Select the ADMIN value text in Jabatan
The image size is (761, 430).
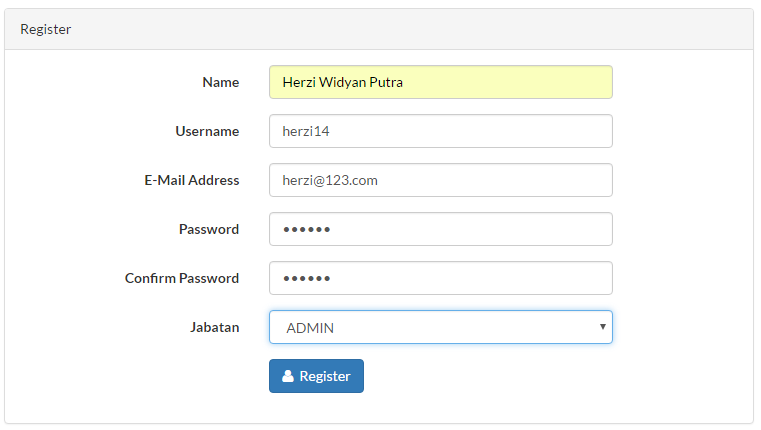310,328
